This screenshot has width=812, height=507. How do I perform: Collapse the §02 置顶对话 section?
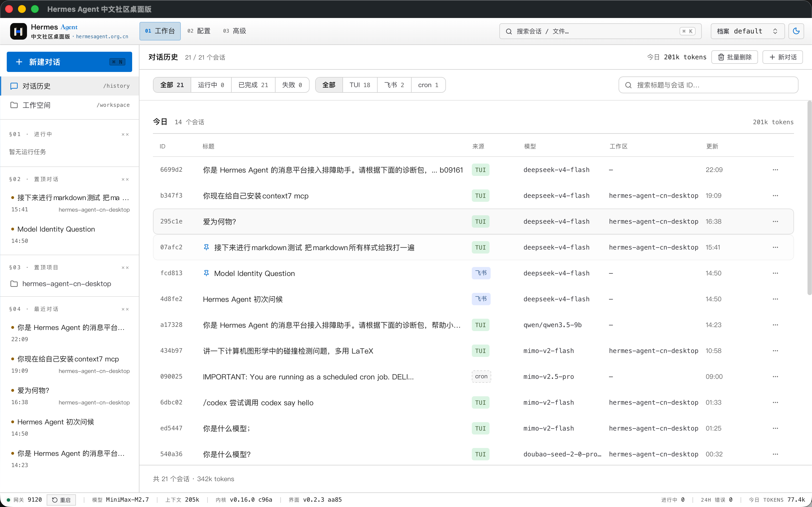click(x=125, y=179)
